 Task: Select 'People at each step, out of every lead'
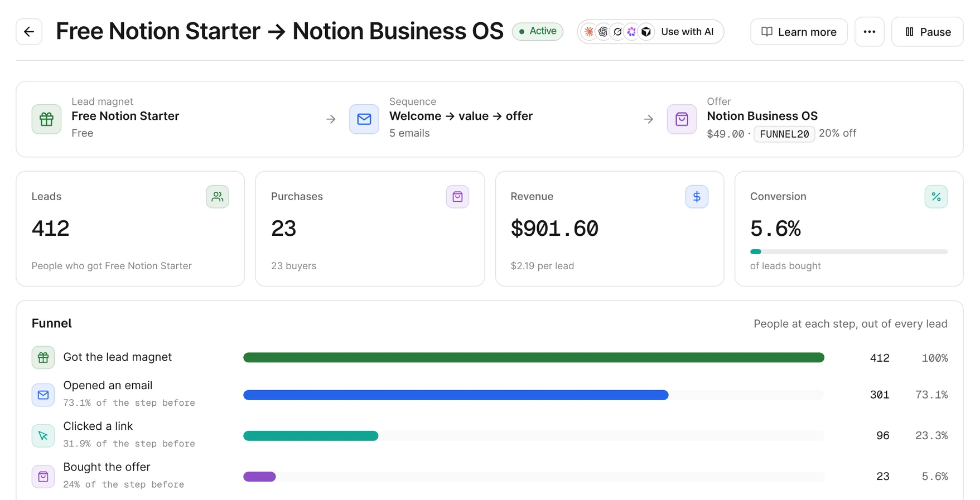(x=850, y=324)
